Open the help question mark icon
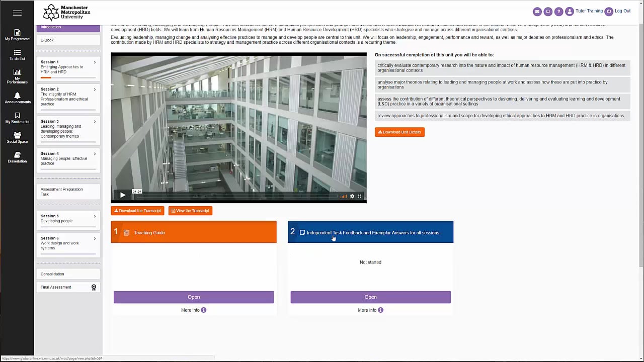Screen dimensions: 644x362 point(558,12)
